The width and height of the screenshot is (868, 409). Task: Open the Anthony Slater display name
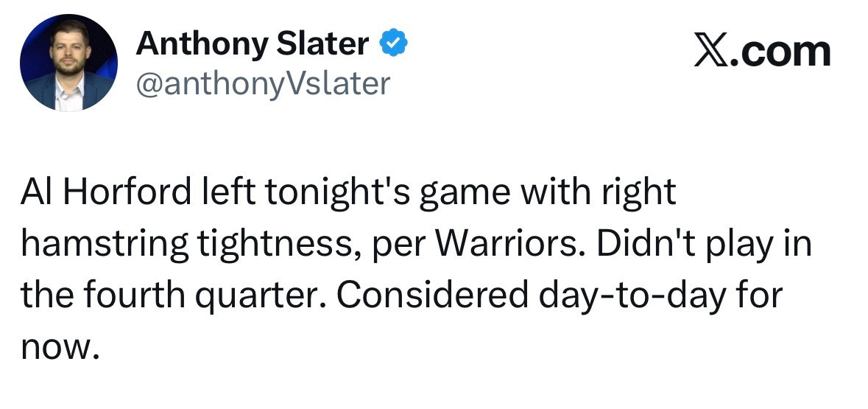(x=252, y=43)
